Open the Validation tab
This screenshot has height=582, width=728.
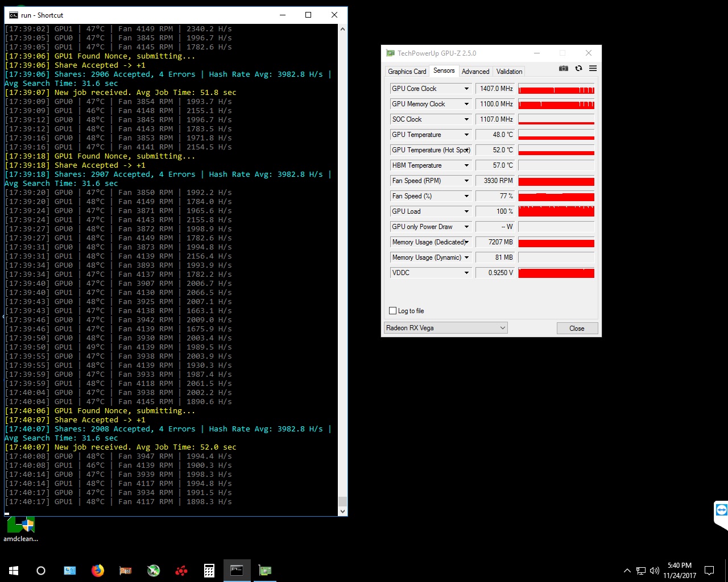click(x=509, y=72)
